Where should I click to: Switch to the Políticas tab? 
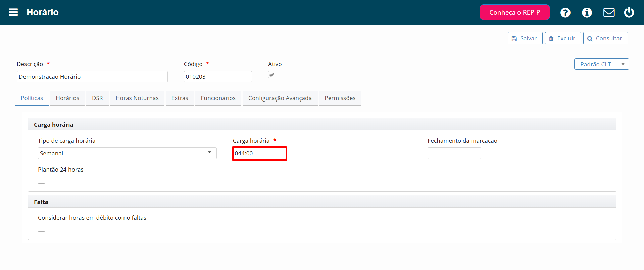32,98
